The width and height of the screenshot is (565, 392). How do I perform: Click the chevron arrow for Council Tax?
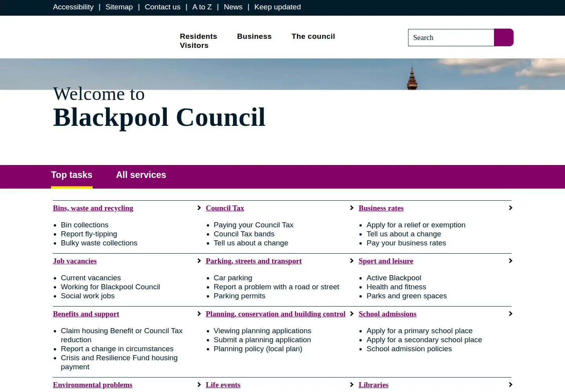pyautogui.click(x=352, y=208)
